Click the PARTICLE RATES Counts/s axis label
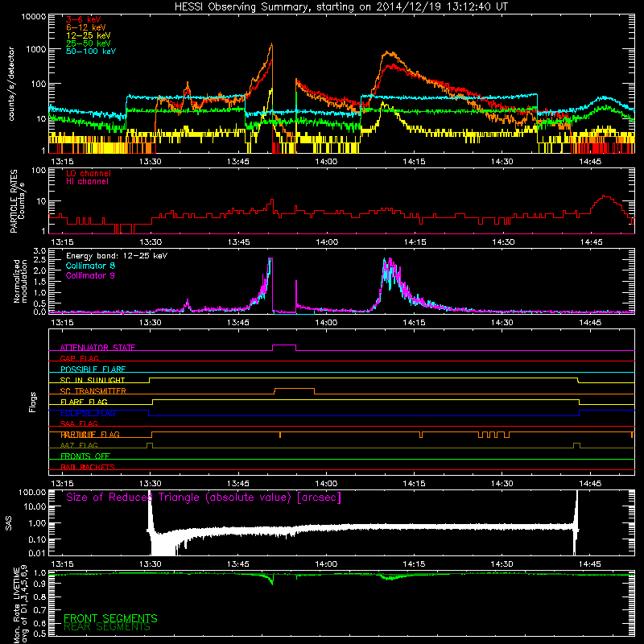This screenshot has height=644, width=644. click(17, 200)
